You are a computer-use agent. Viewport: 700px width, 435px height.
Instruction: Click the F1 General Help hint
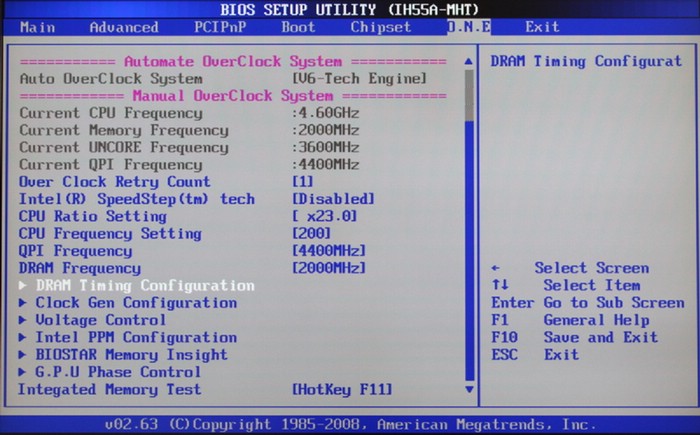point(570,320)
